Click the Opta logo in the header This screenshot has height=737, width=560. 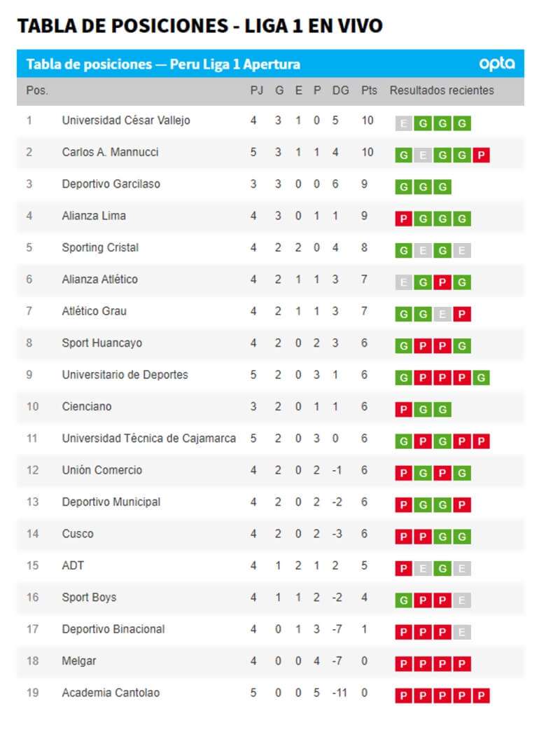point(496,64)
